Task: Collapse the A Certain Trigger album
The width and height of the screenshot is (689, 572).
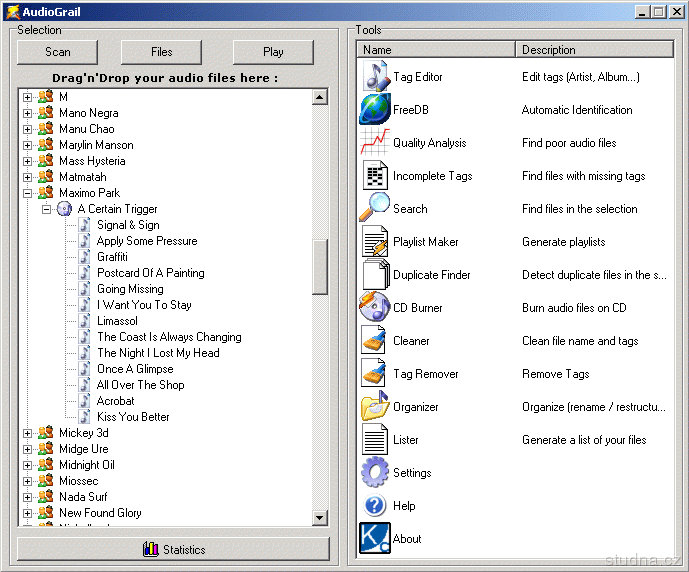Action: tap(46, 209)
